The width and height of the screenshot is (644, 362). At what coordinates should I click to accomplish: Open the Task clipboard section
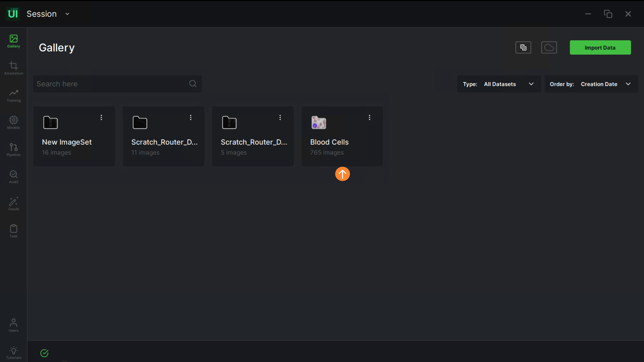[13, 231]
